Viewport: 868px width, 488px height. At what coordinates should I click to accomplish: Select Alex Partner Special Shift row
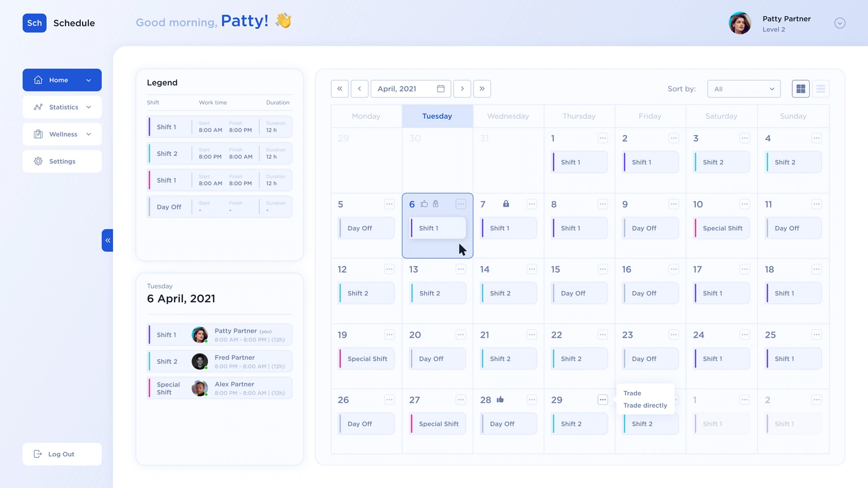pyautogui.click(x=220, y=388)
